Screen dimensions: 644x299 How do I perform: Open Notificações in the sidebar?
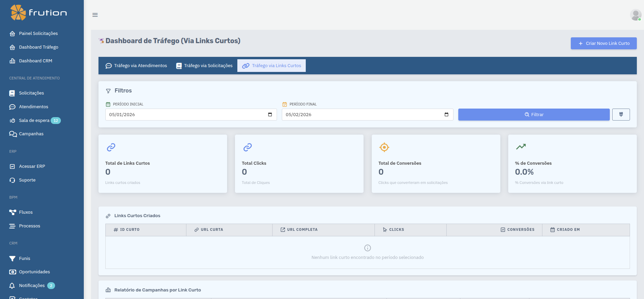coord(32,286)
